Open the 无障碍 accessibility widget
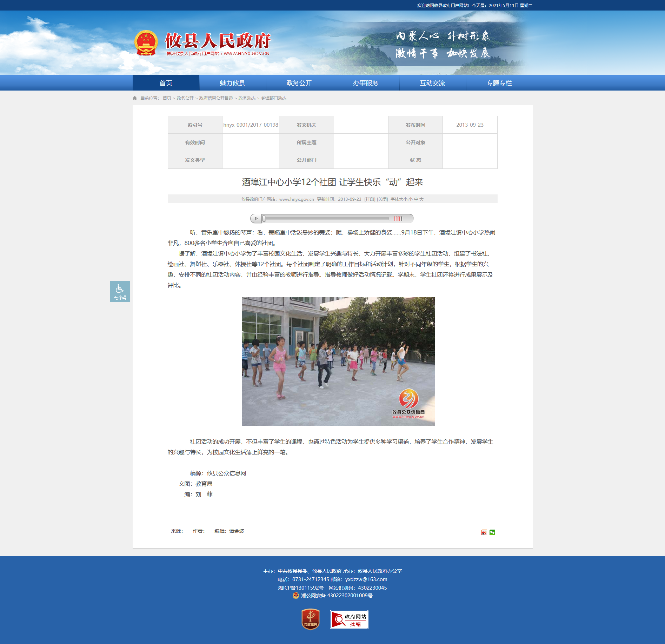The width and height of the screenshot is (665, 644). coord(120,291)
